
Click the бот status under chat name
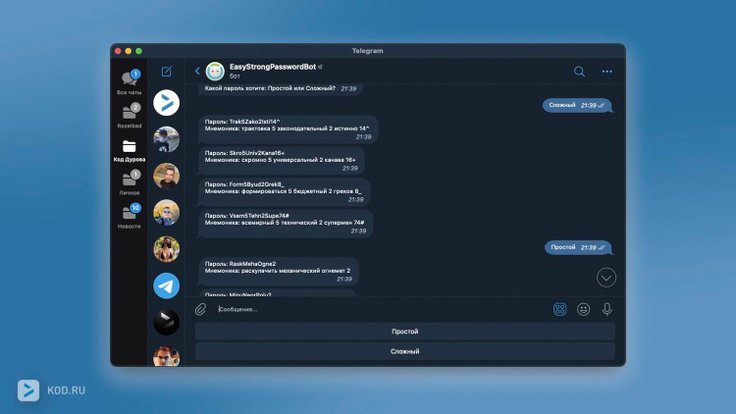coord(235,76)
